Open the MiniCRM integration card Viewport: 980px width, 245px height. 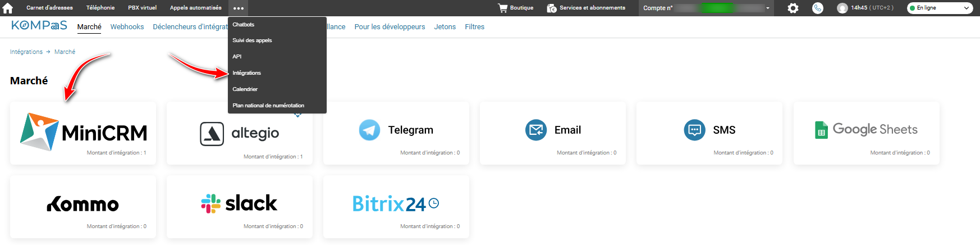click(83, 133)
